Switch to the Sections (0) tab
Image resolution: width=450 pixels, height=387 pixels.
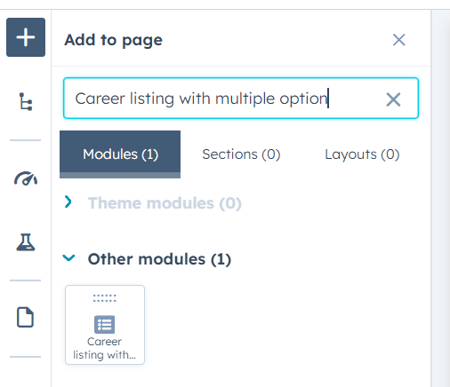241,154
